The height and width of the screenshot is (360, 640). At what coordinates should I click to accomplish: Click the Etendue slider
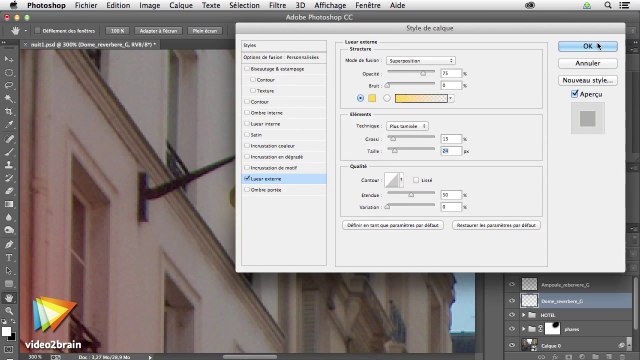(x=411, y=194)
